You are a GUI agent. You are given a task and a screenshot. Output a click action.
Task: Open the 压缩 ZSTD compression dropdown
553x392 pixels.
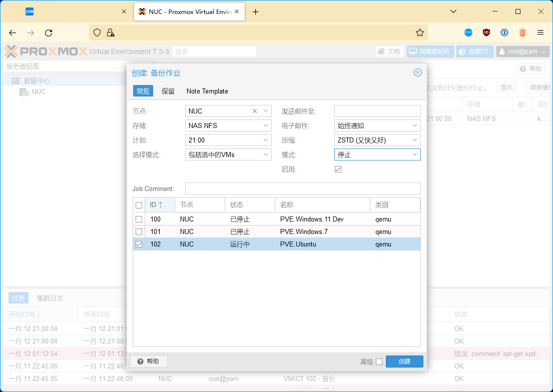[x=415, y=140]
